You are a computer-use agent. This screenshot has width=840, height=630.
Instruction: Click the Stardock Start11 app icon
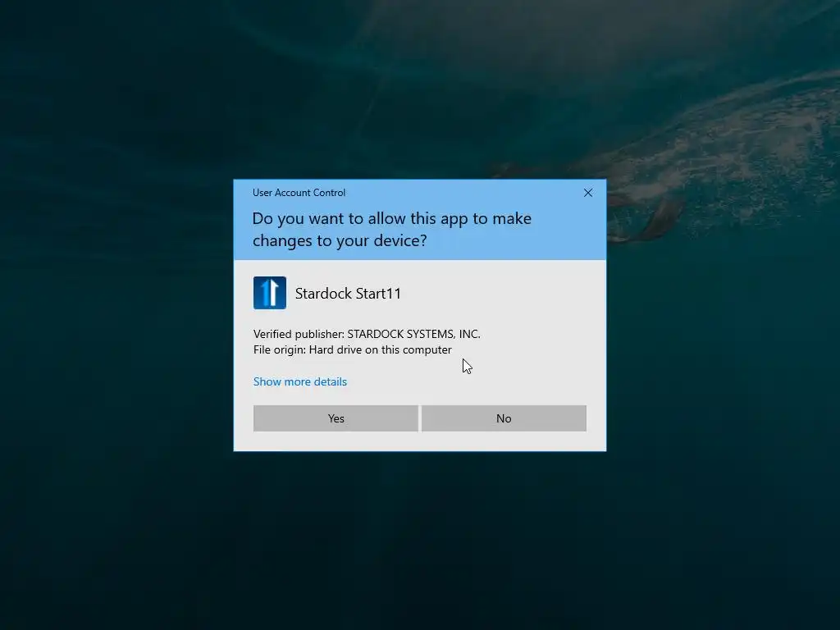click(269, 293)
